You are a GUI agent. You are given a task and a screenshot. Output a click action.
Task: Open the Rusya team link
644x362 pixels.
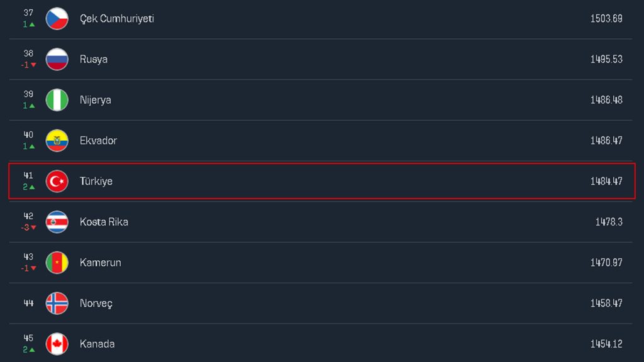click(94, 59)
